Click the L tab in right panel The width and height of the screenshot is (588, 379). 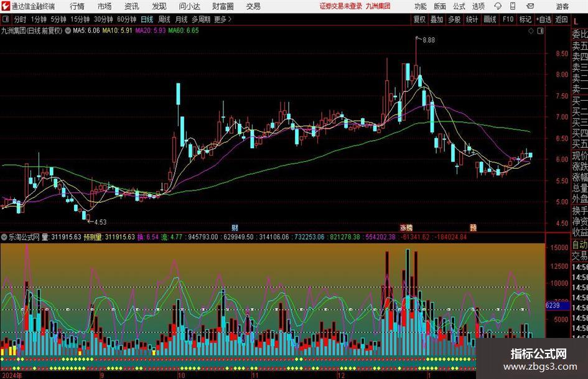tap(576, 22)
